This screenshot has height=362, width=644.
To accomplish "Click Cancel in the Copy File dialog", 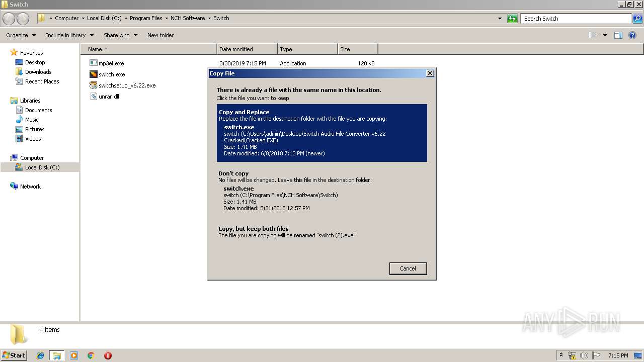I will [408, 268].
